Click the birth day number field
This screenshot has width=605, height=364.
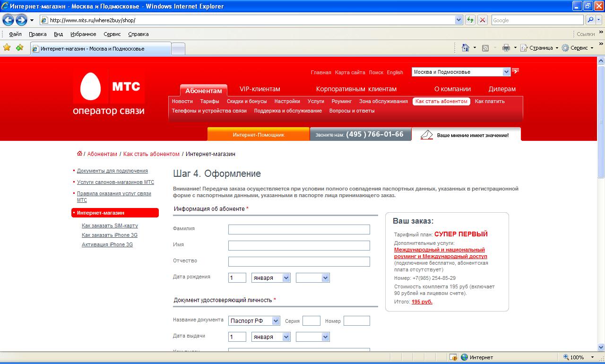[237, 278]
